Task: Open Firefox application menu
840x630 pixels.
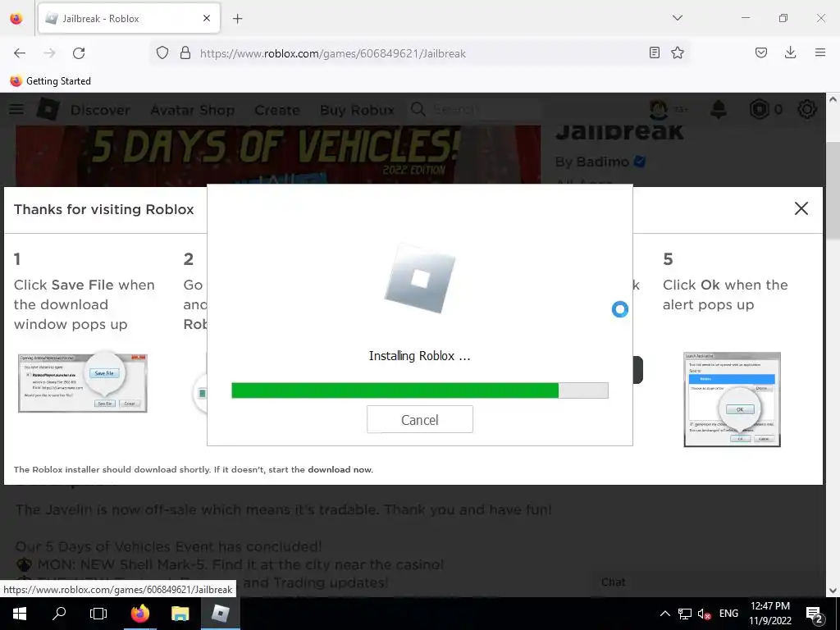Action: click(820, 53)
